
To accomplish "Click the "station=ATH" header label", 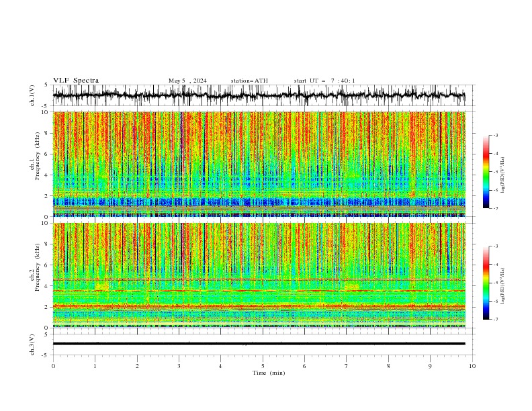I will point(249,81).
